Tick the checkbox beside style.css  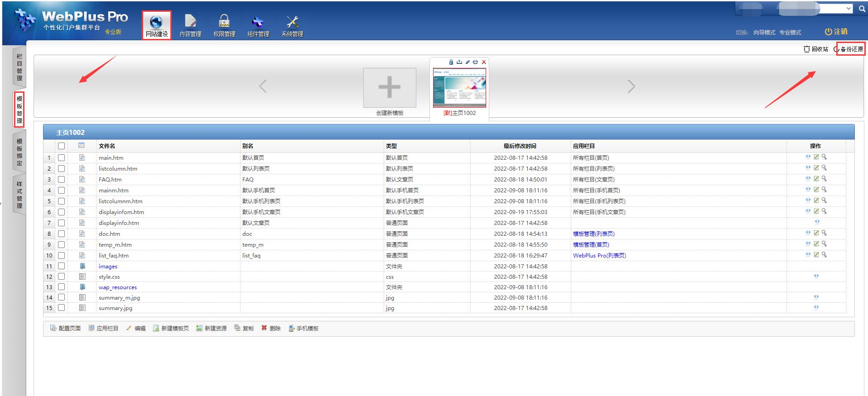62,277
